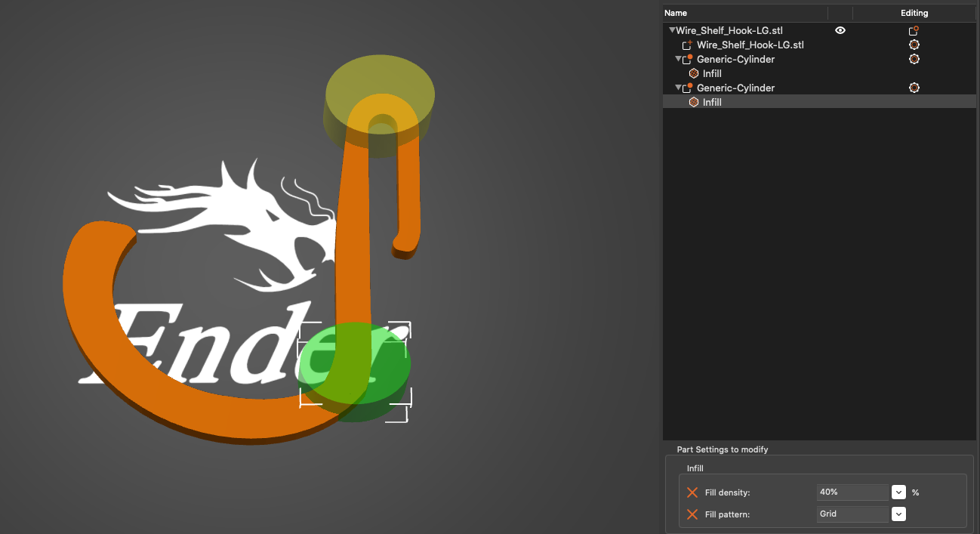Screen dimensions: 980x534
Task: Open settings gear for first Generic-Cylinder modifier
Action: [914, 59]
